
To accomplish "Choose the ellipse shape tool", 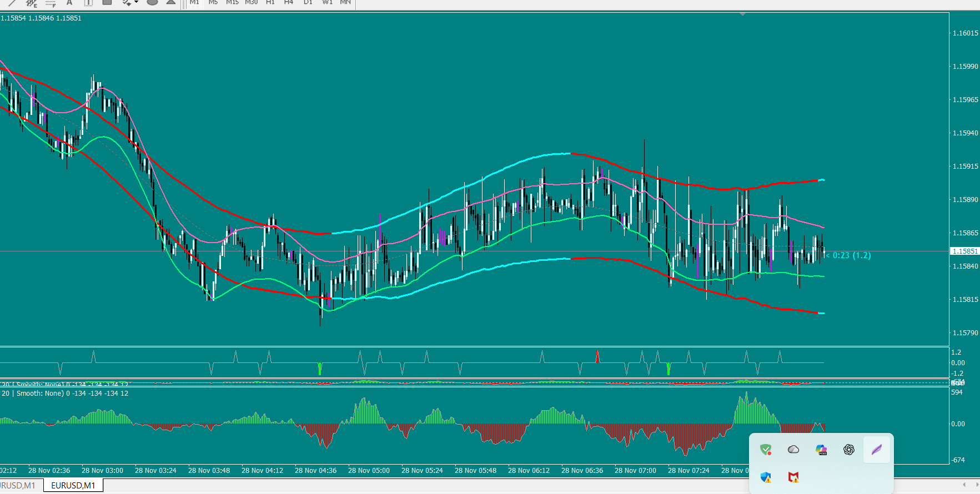I will (152, 2).
